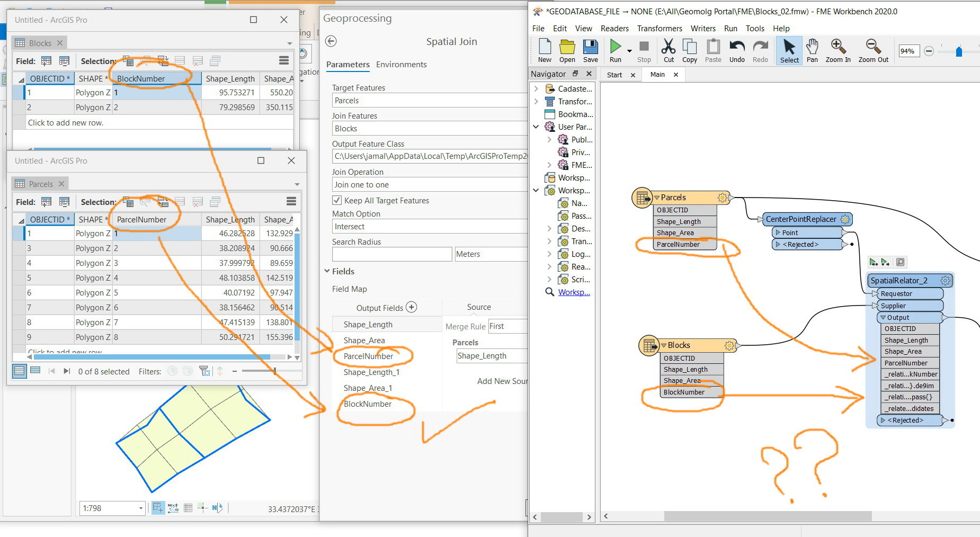Open the File menu in FME
Viewport: 980px width, 537px height.
(x=538, y=29)
